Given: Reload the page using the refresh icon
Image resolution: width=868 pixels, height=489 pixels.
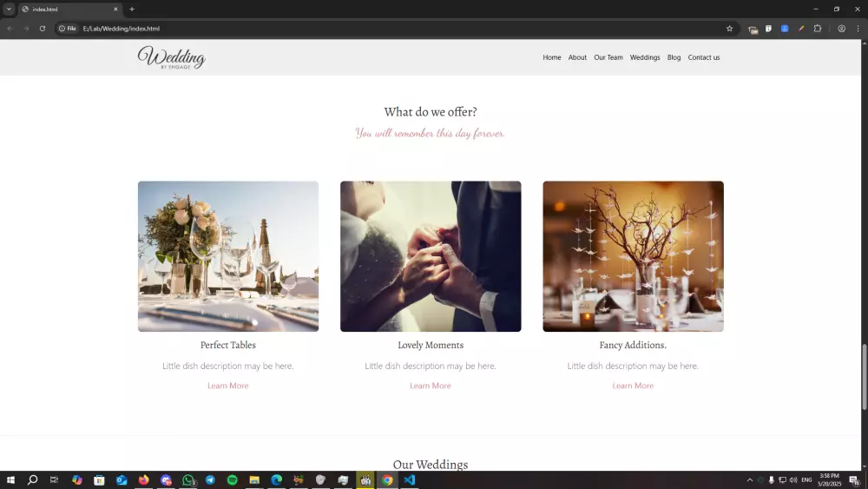Looking at the screenshot, I should 42,29.
